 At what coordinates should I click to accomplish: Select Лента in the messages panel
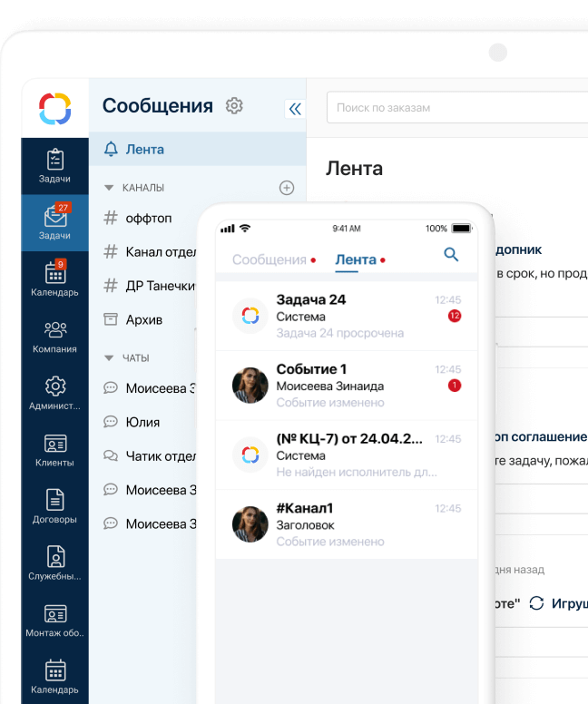(x=198, y=149)
